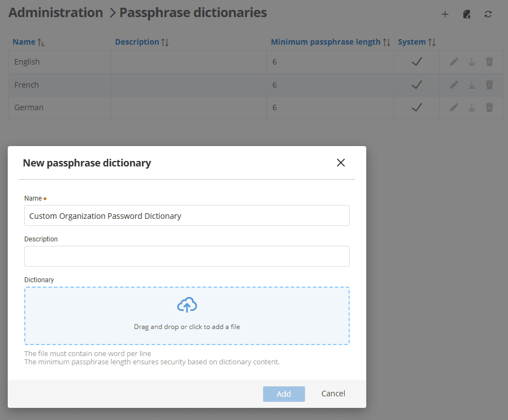Edit the French dictionary entry
This screenshot has width=508, height=420.
click(453, 84)
